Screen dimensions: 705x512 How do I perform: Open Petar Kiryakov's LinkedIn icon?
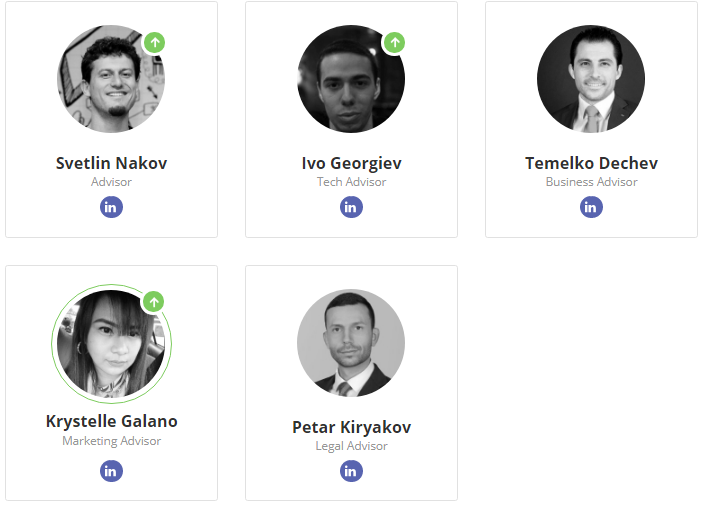click(351, 471)
